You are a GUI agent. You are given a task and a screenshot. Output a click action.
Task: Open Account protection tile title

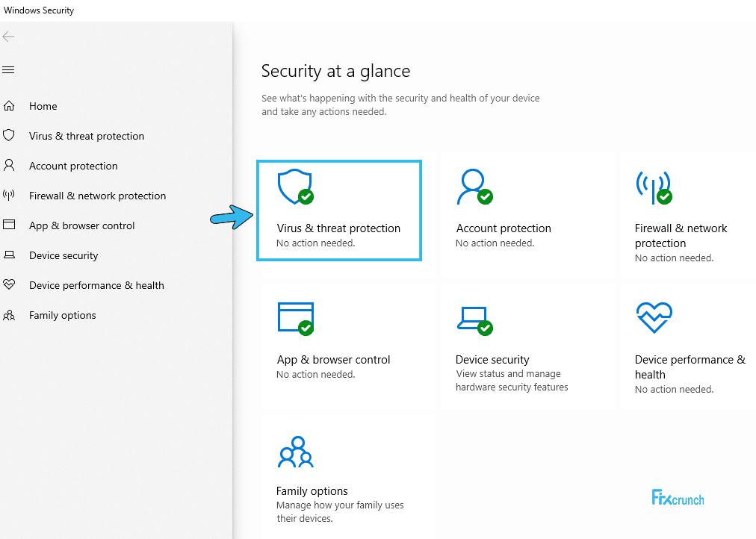tap(504, 228)
